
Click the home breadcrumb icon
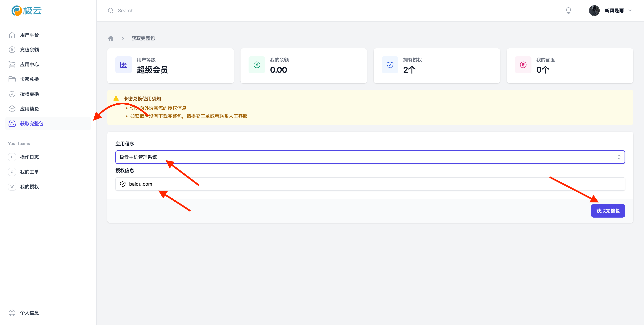point(111,38)
